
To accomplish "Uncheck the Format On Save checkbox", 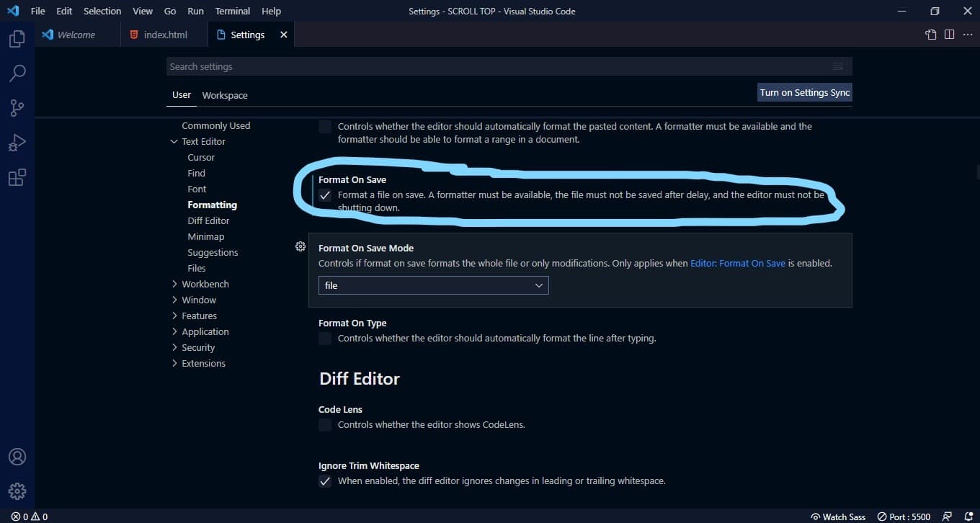I will click(x=324, y=195).
